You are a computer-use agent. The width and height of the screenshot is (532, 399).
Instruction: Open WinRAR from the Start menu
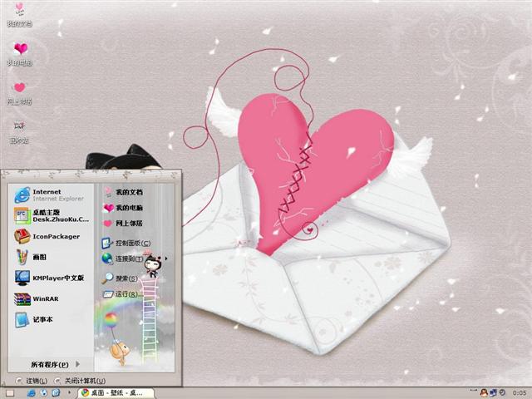point(37,299)
